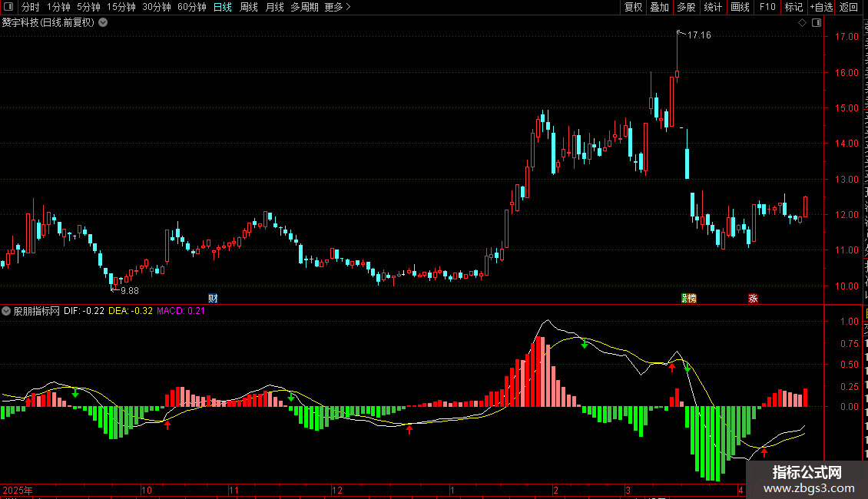Click month 12 on the time axis
Image resolution: width=868 pixels, height=499 pixels.
point(337,490)
